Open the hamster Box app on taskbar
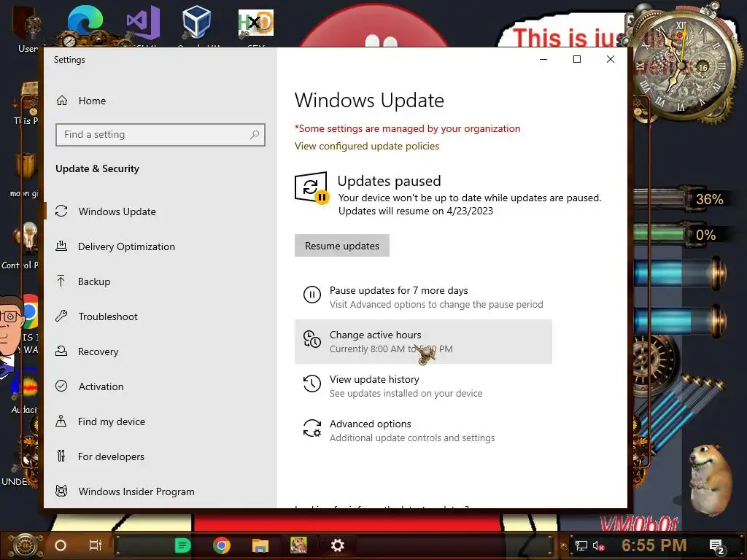Image resolution: width=747 pixels, height=560 pixels. click(298, 545)
